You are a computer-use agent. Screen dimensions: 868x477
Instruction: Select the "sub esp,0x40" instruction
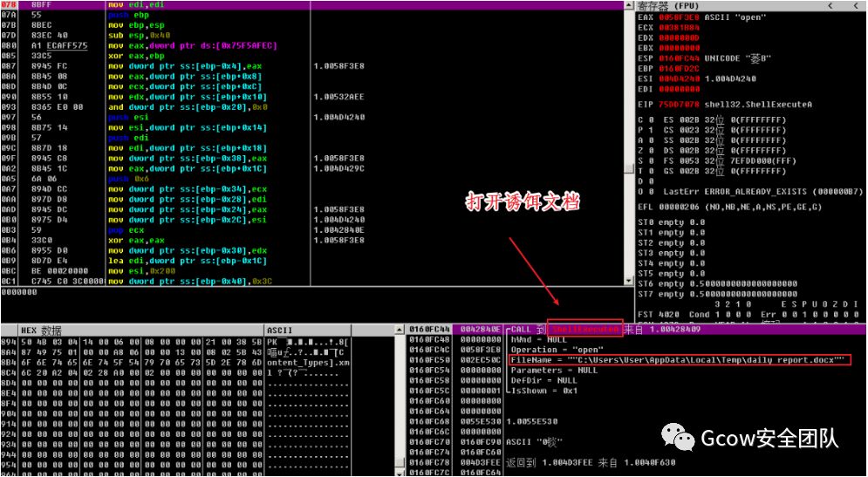[x=139, y=36]
